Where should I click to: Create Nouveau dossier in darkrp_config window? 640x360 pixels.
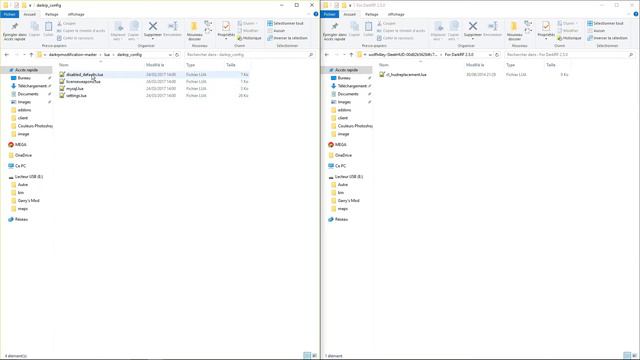[x=194, y=31]
